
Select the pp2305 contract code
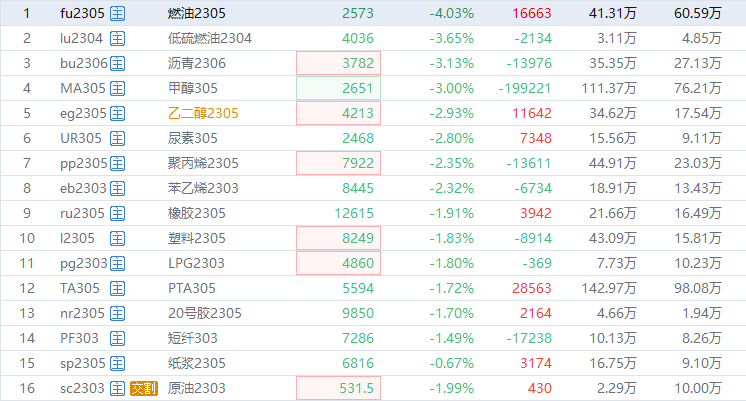(x=82, y=163)
